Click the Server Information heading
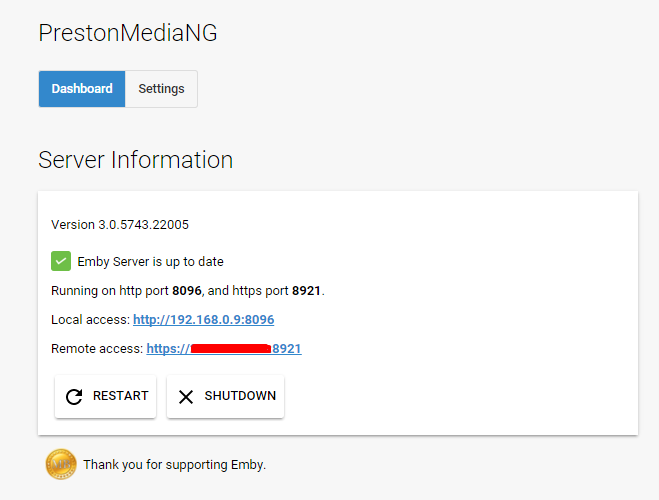The image size is (659, 500). 135,160
